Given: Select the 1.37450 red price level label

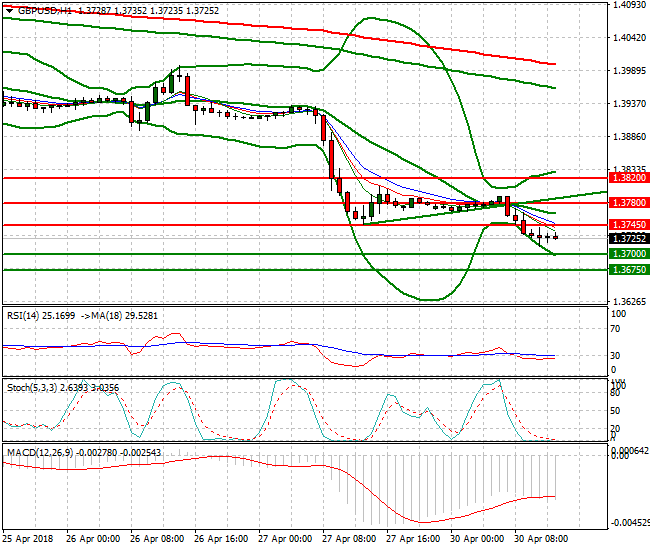Looking at the screenshot, I should coord(629,225).
